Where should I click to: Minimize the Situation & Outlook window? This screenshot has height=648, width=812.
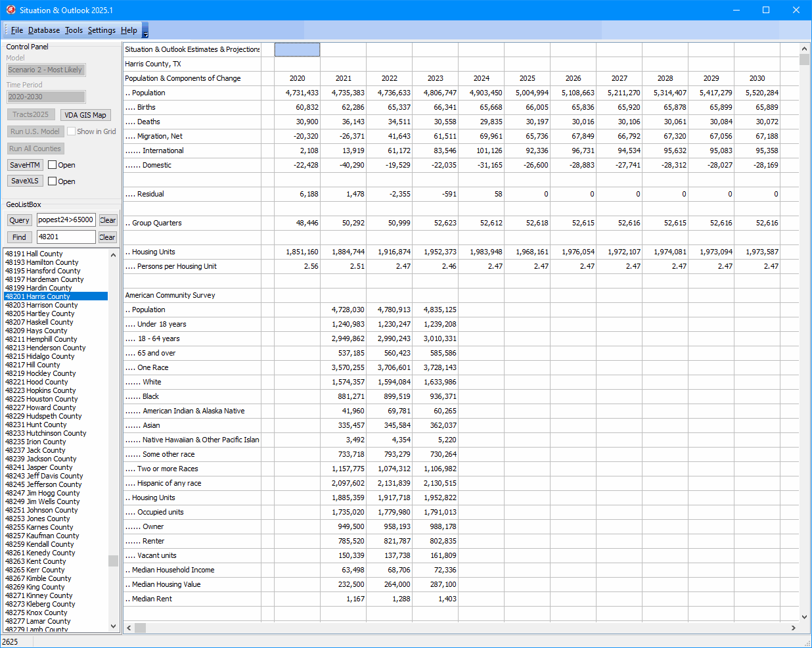click(x=736, y=10)
